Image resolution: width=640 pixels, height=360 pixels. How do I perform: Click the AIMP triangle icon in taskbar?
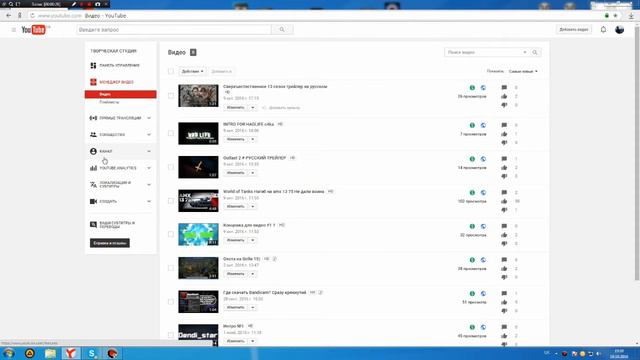pos(30,353)
